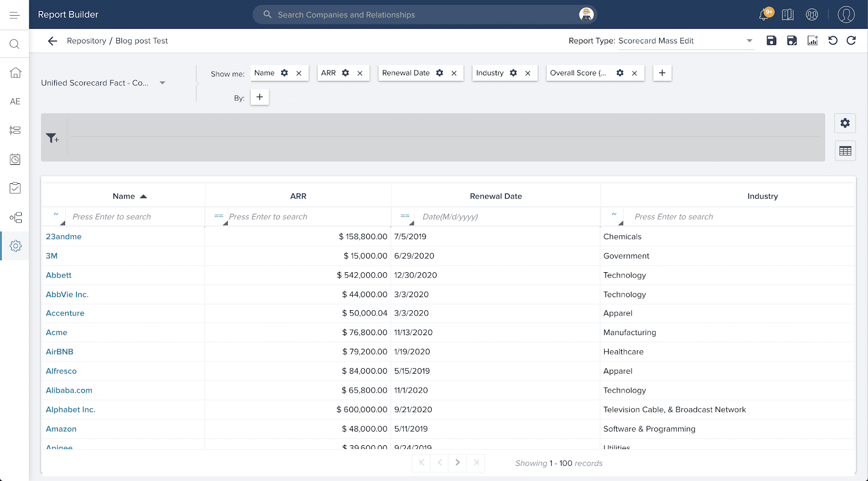Go to next page of records
The height and width of the screenshot is (481, 868).
[x=457, y=463]
